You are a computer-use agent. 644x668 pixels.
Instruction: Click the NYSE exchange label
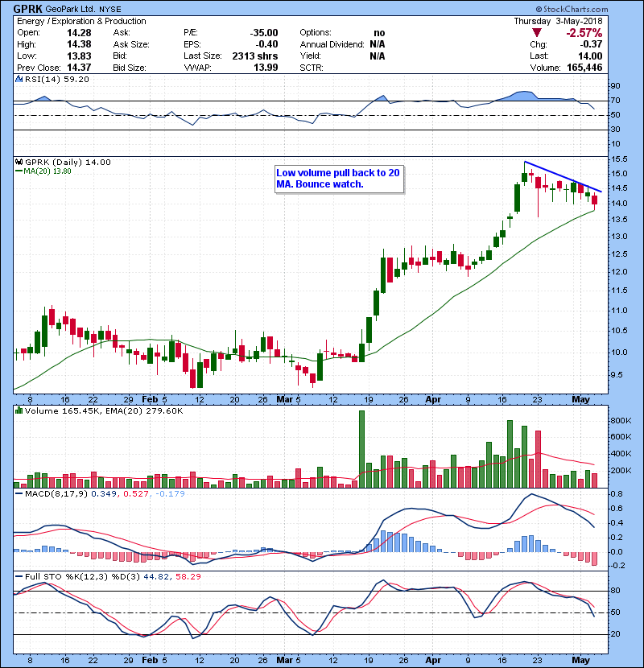coord(111,10)
